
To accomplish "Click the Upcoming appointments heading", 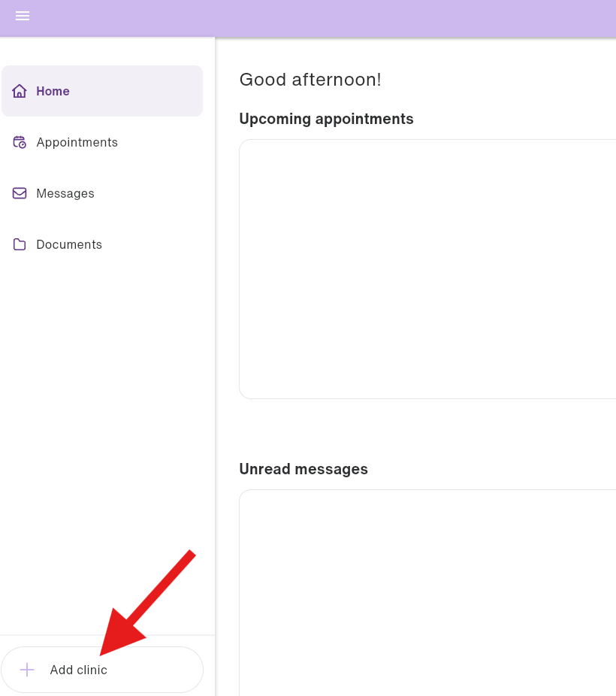I will (x=326, y=119).
